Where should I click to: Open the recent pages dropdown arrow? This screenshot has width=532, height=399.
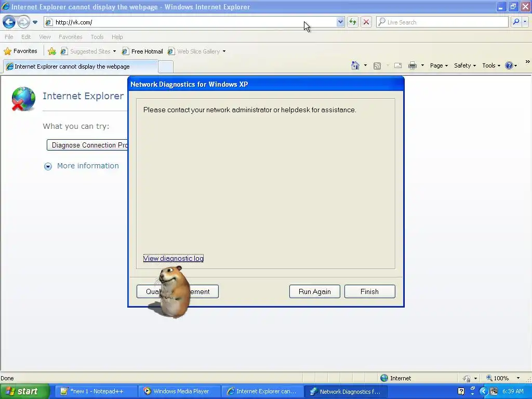pos(35,22)
